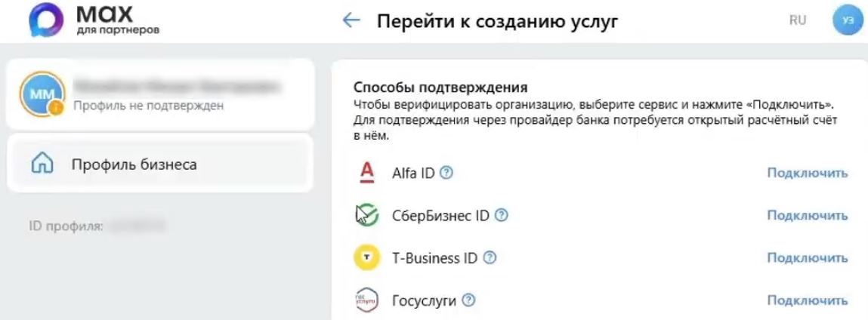Show help tooltip for Госуслуги
The image size is (868, 320).
[x=469, y=300]
